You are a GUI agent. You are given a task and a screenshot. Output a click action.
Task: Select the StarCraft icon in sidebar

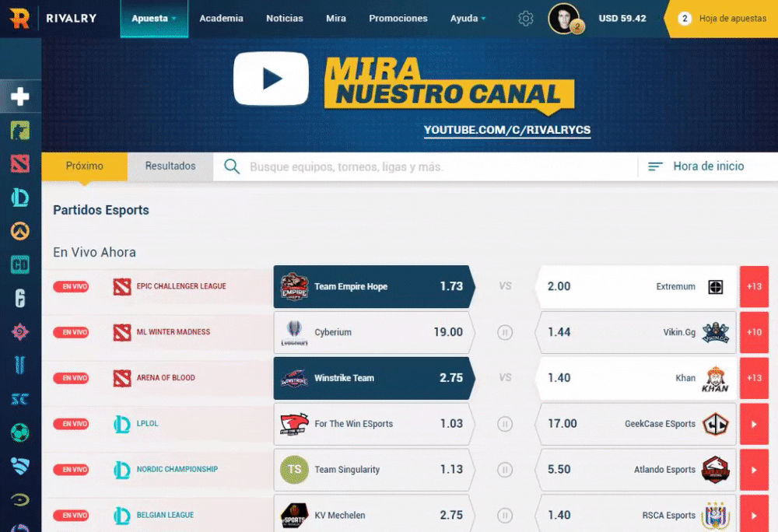click(x=20, y=399)
